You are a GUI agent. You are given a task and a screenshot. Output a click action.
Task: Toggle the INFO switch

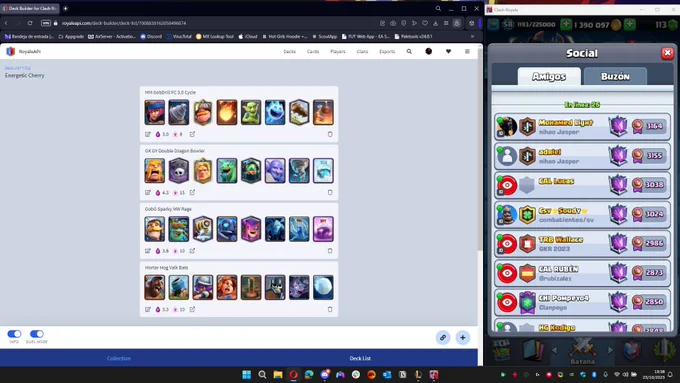tap(14, 334)
